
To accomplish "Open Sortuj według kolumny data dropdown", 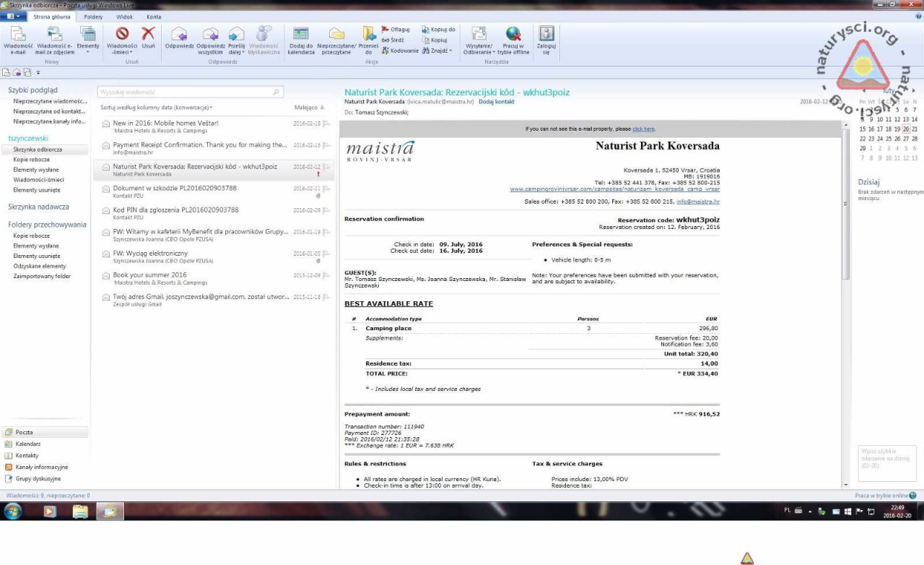I will coord(157,107).
